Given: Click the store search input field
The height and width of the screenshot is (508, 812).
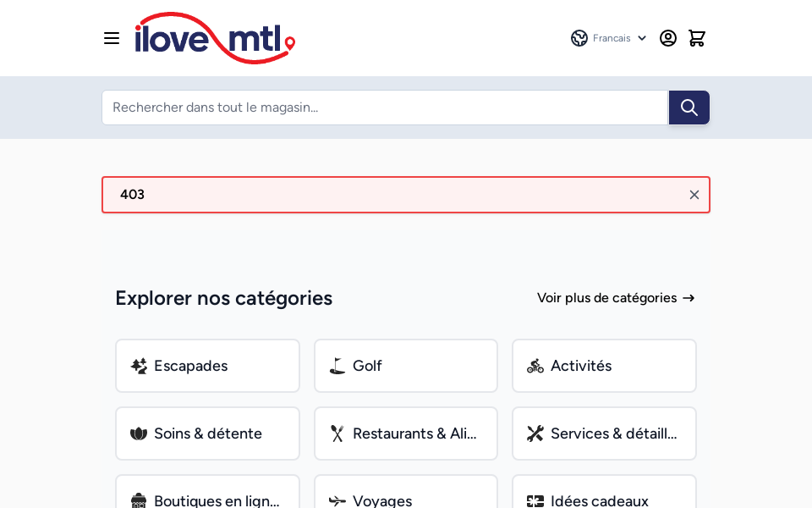Looking at the screenshot, I should click(x=385, y=108).
